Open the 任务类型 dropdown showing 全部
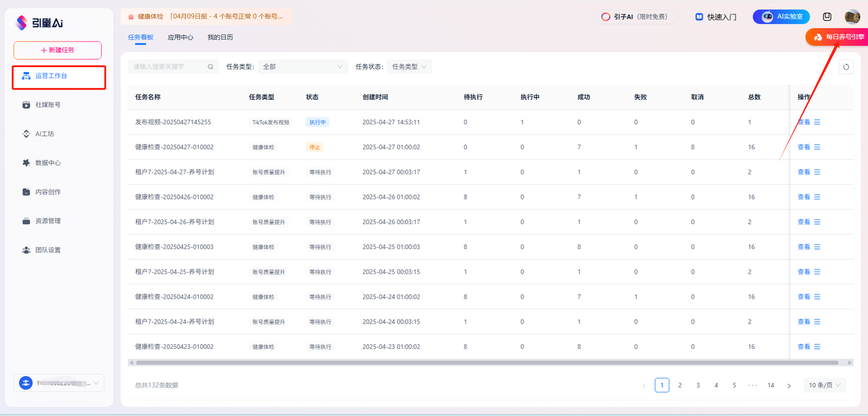Screen dimensions: 868x416 tap(302, 67)
